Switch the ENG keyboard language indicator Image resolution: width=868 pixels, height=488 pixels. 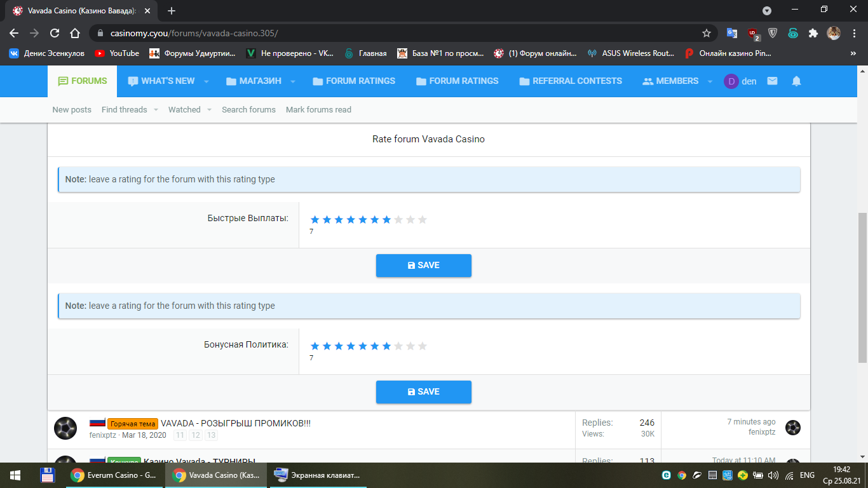click(x=807, y=475)
